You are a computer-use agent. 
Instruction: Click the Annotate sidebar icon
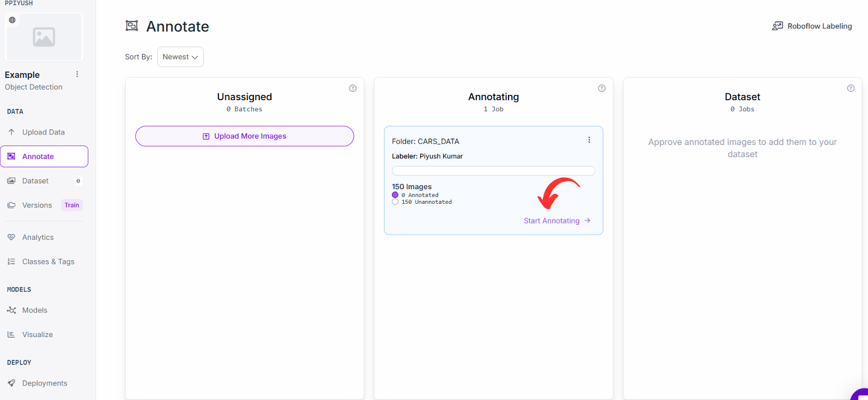11,156
